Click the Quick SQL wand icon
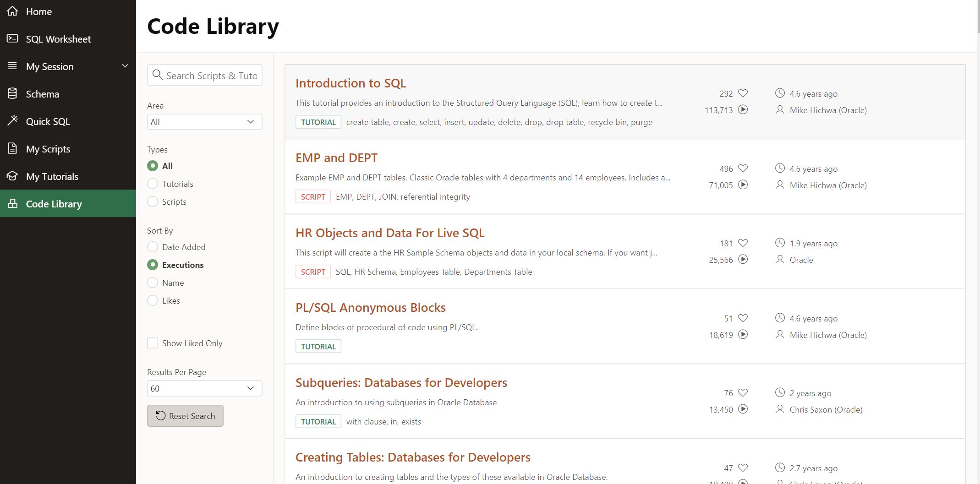This screenshot has width=980, height=484. point(12,121)
